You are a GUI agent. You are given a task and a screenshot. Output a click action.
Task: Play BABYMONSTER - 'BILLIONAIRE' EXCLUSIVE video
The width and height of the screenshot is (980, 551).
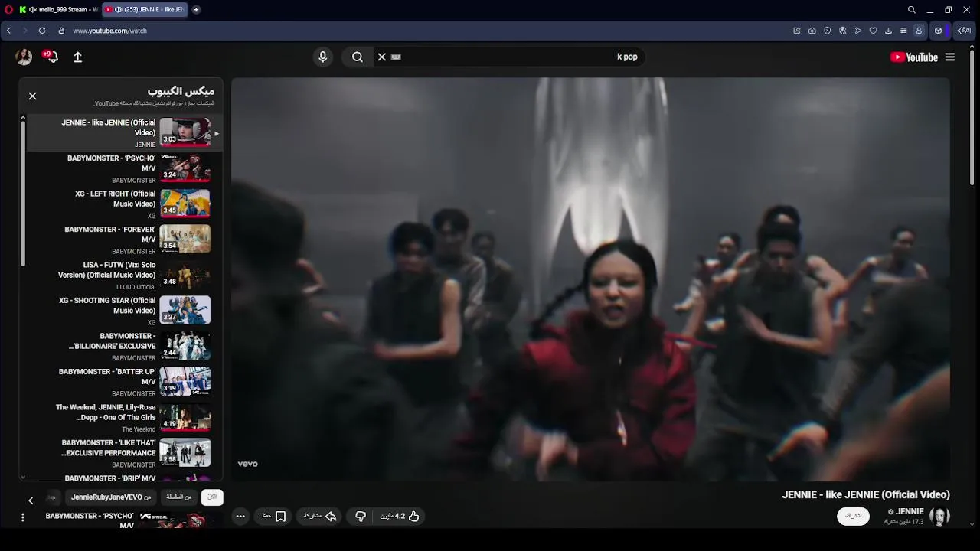(124, 346)
